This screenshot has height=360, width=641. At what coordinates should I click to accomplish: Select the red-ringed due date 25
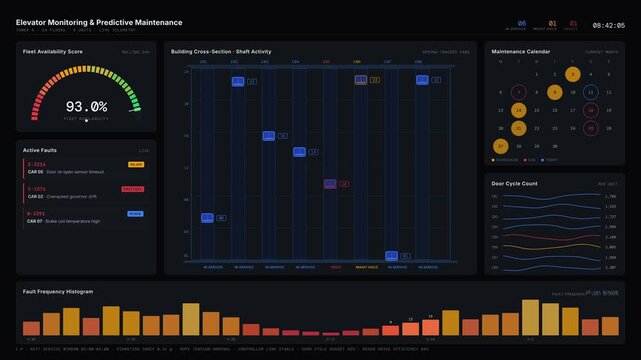point(591,128)
